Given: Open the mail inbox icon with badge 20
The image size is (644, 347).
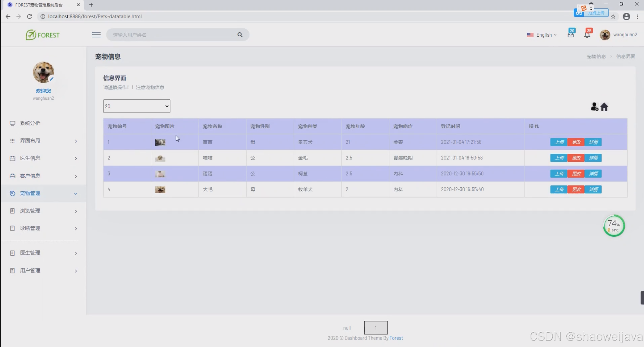Looking at the screenshot, I should 570,34.
